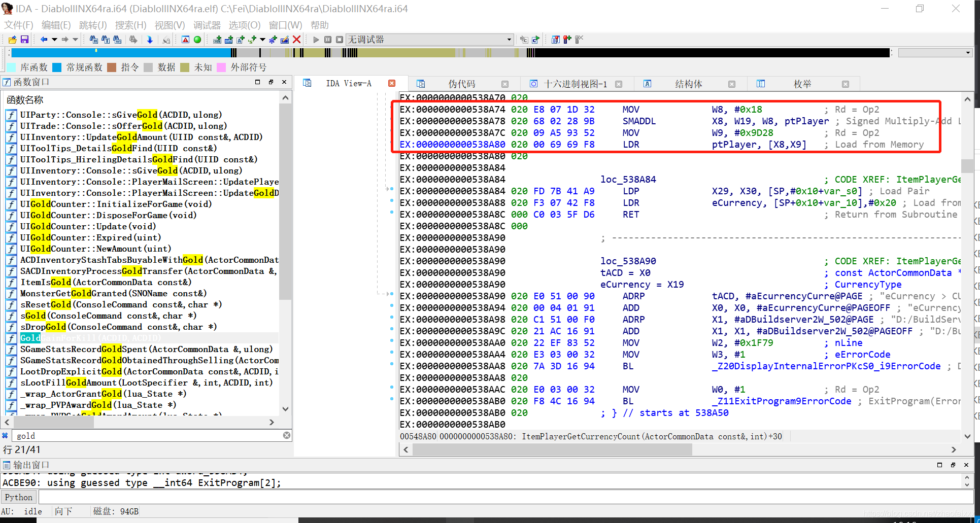Viewport: 980px width, 523px height.
Task: Open the 编辑(E) menu
Action: pos(56,25)
